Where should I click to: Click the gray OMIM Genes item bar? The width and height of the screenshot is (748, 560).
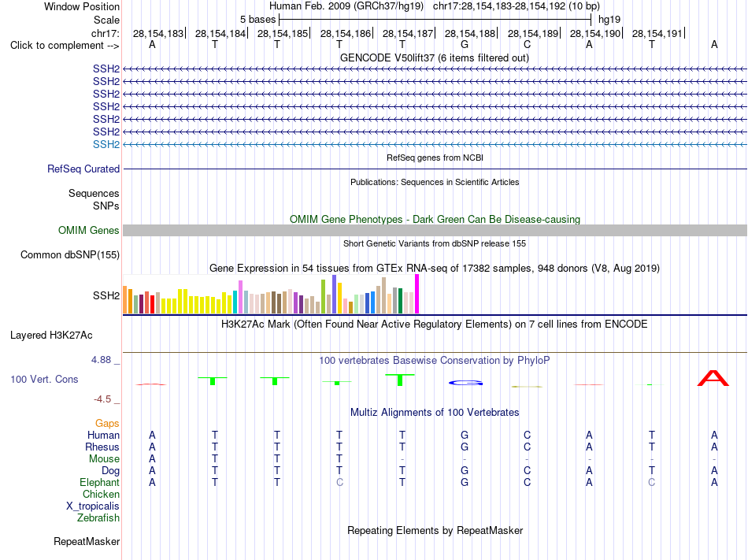(435, 231)
